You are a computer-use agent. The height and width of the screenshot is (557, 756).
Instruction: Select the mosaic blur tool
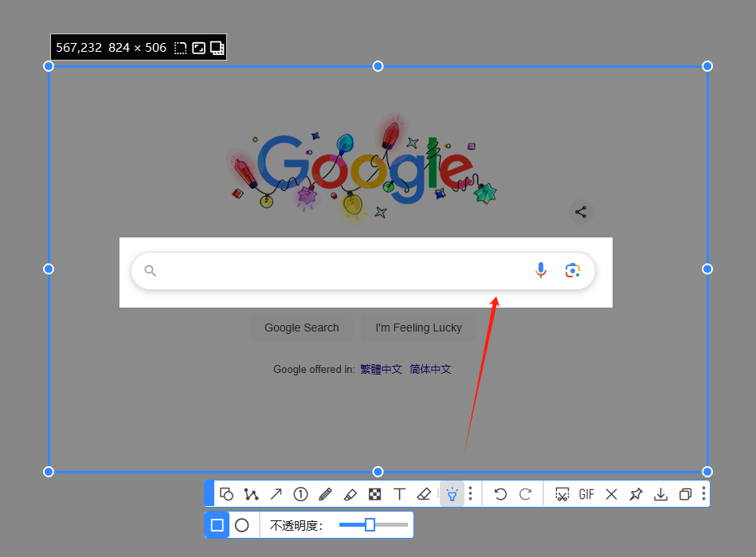(374, 494)
